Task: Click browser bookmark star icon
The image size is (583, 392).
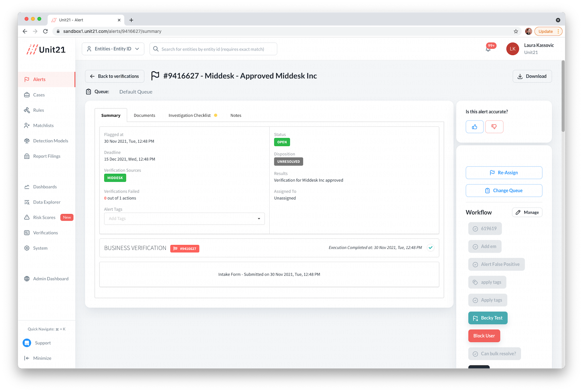Action: pos(516,31)
